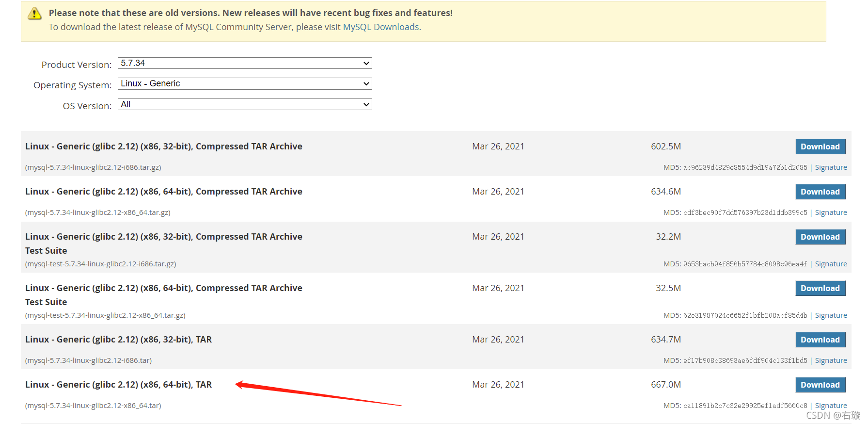The width and height of the screenshot is (868, 424).
Task: Open Signature for mysql-5.7.34 x86_64.tar.gz
Action: 831,212
